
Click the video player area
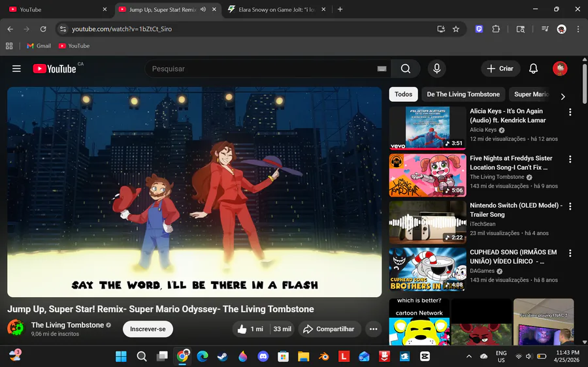(194, 192)
